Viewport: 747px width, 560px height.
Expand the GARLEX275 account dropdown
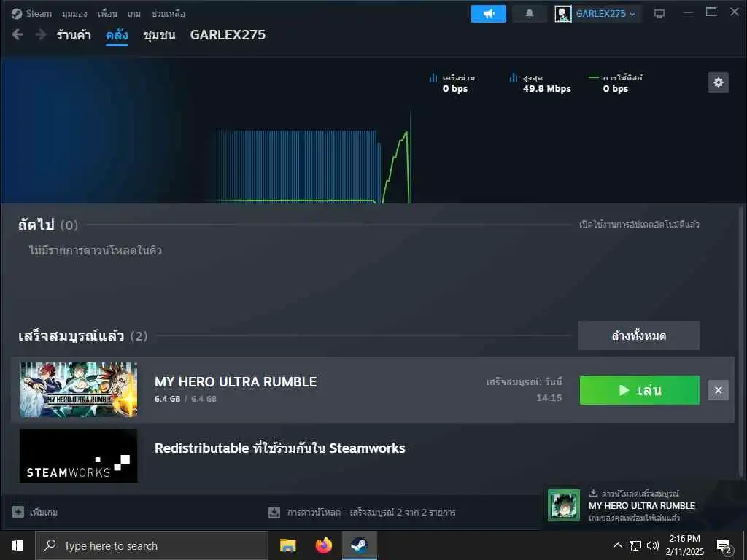tap(605, 14)
